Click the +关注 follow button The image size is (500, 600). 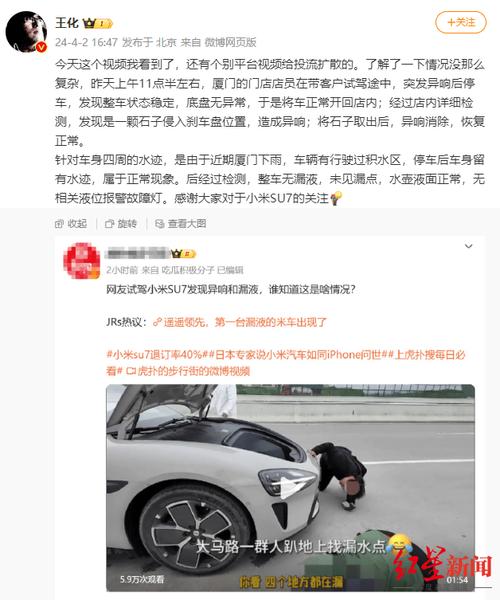tap(461, 22)
